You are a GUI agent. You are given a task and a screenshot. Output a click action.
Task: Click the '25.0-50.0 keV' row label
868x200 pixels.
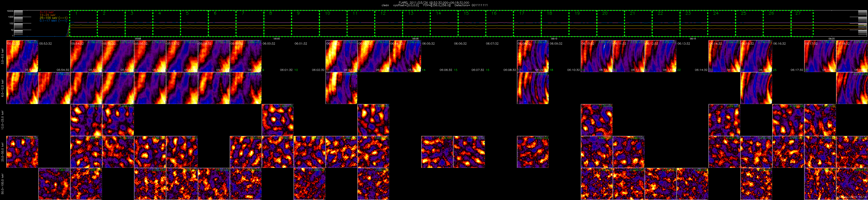pos(3,152)
